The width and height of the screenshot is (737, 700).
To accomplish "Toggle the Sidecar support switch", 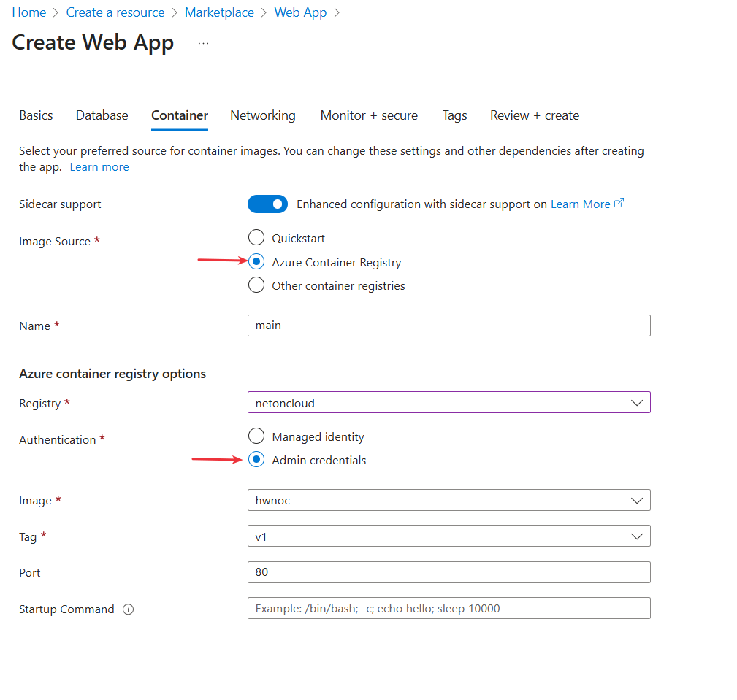I will (x=268, y=204).
